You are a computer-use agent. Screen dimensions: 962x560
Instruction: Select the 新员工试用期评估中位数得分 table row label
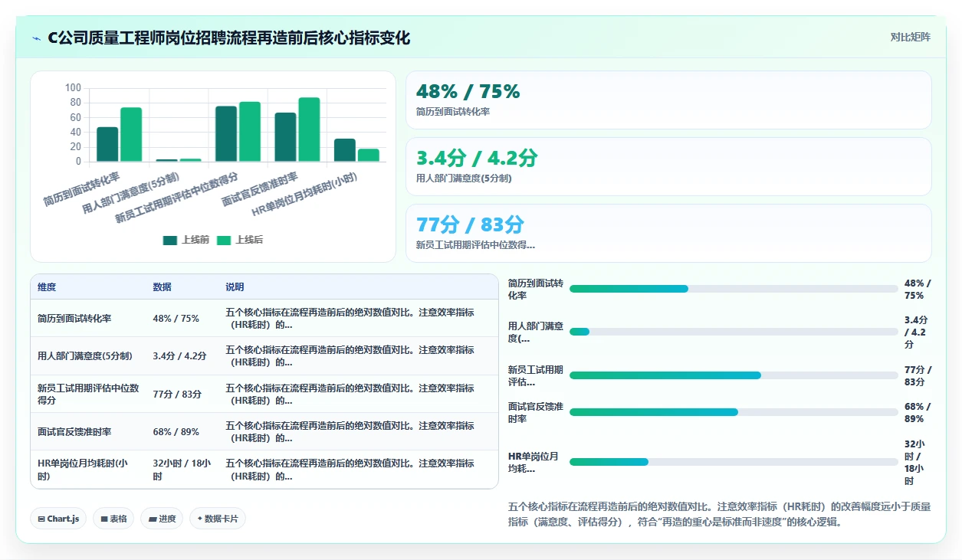tap(88, 395)
